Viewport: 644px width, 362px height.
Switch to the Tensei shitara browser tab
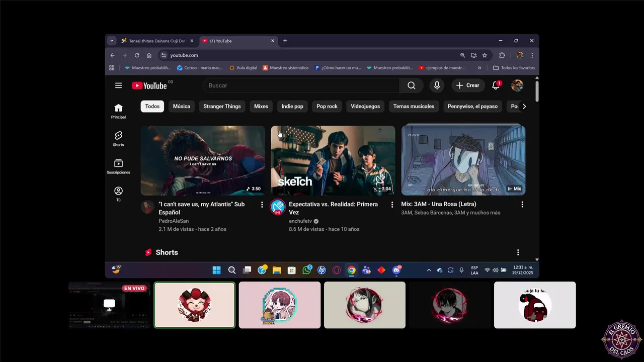tap(157, 41)
